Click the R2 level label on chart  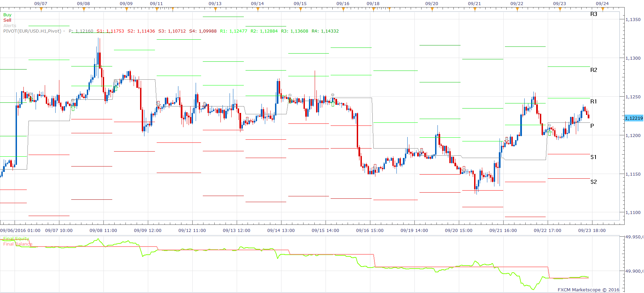tap(593, 70)
